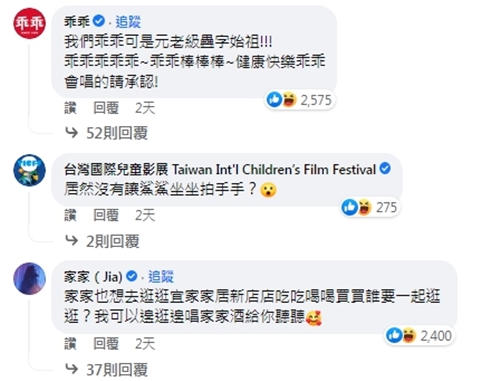Like the 乖乖 comment with 讚
500x381 pixels.
tap(70, 108)
